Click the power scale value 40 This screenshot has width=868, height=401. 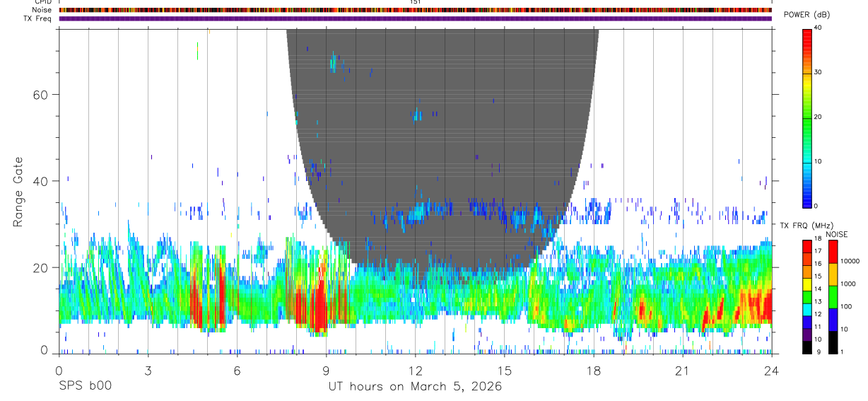coord(817,28)
